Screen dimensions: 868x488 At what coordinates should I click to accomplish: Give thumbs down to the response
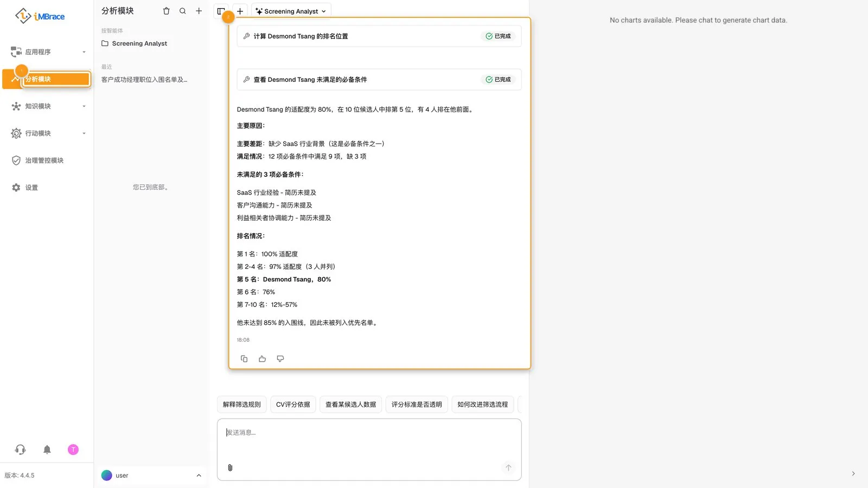pyautogui.click(x=280, y=359)
